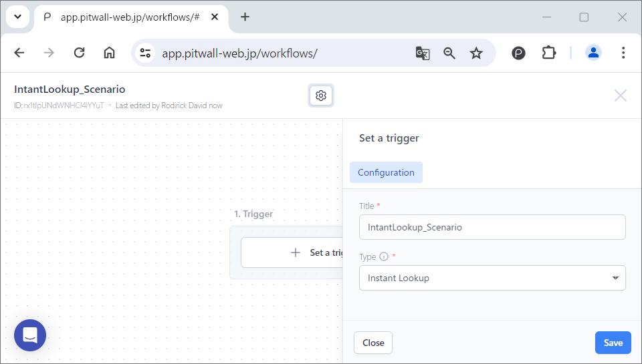Click the Close button in trigger panel
The image size is (642, 364).
tap(372, 343)
